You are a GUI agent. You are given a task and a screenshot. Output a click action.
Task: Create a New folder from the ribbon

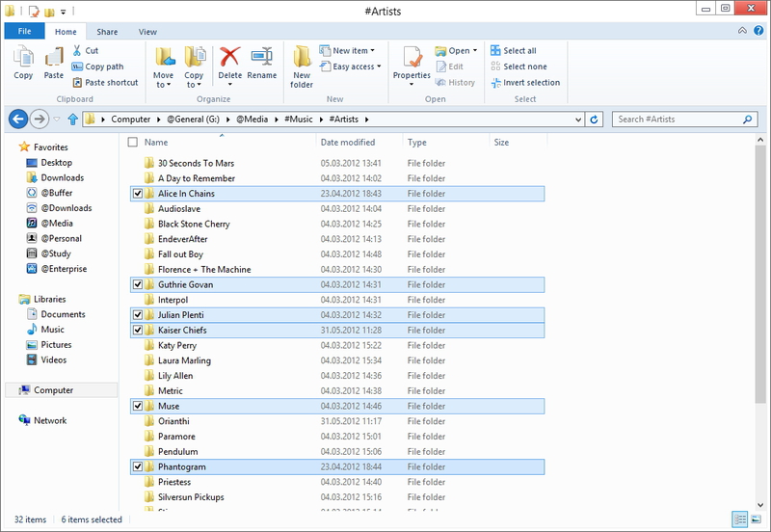(x=302, y=66)
